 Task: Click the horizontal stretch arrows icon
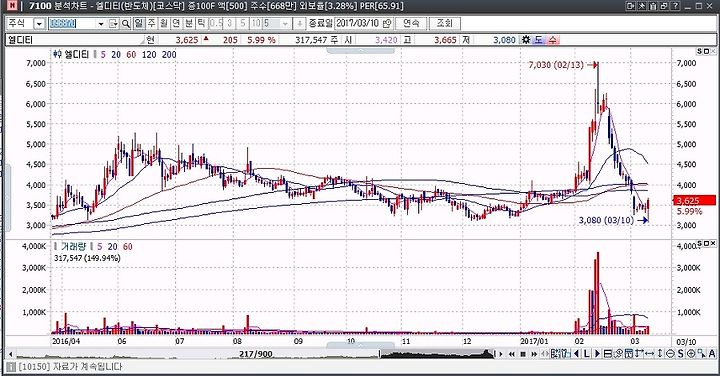(x=650, y=354)
